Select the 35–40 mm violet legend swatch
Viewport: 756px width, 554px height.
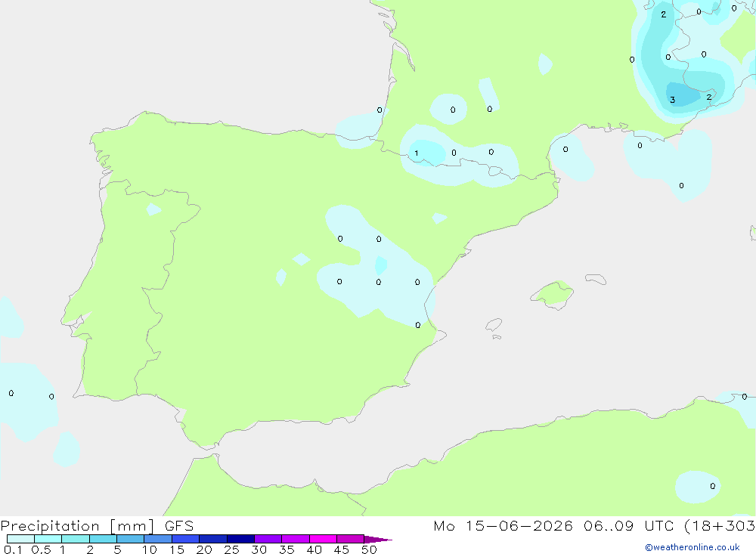coord(296,539)
